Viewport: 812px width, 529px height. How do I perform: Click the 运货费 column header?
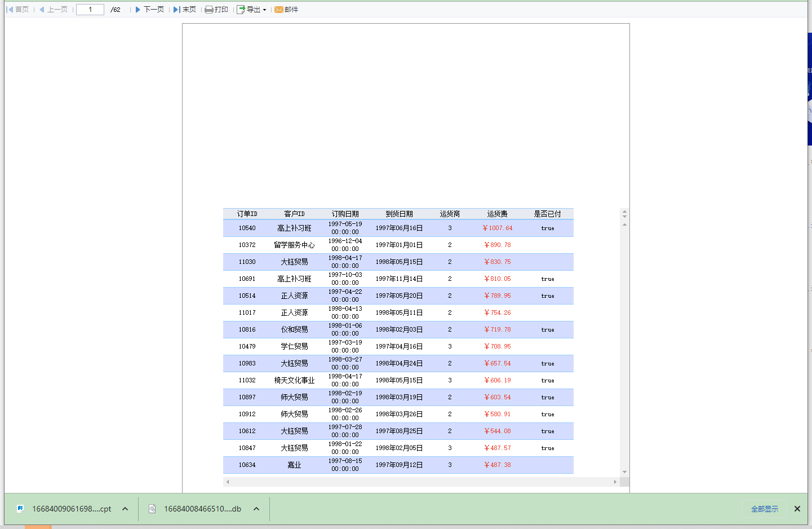pyautogui.click(x=497, y=214)
